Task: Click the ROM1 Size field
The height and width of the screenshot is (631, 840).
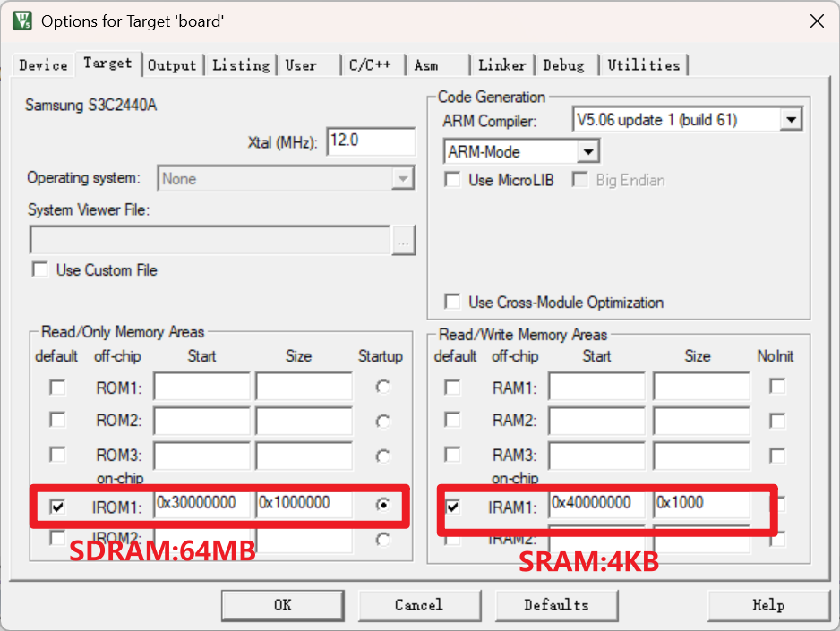Action: 304,387
